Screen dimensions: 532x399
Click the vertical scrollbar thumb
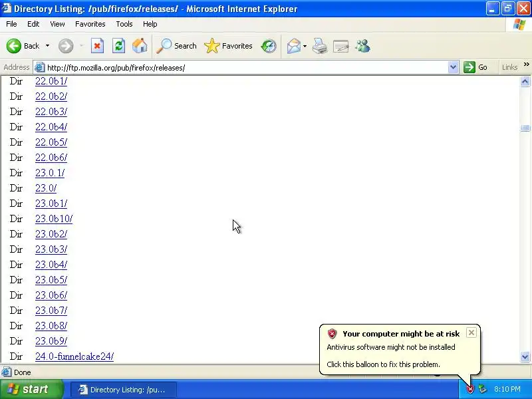click(x=525, y=128)
